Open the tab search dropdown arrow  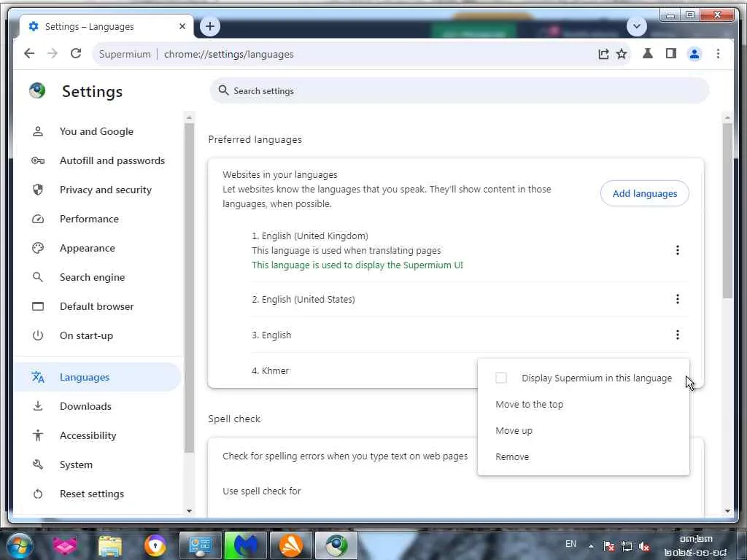point(636,26)
